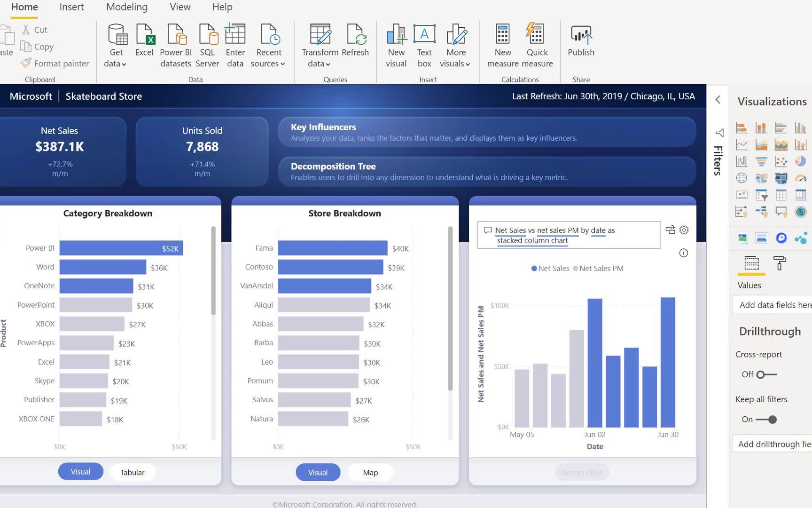Screen dimensions: 812x508
Task: Select the Decomposition tree visual icon
Action: pos(761,212)
